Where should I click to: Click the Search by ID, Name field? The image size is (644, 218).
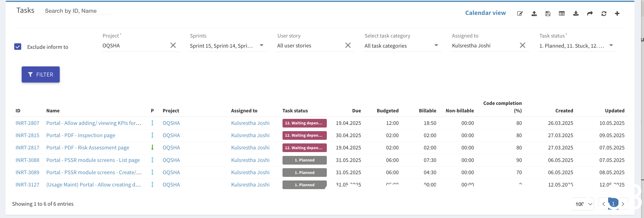[x=77, y=11]
